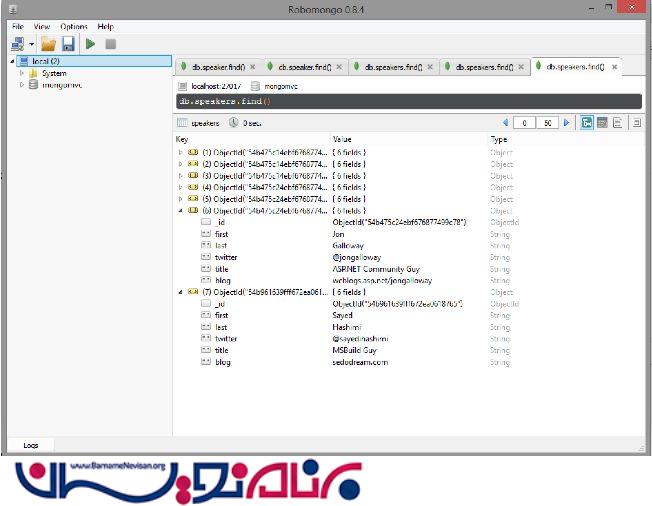The width and height of the screenshot is (652, 506).
Task: Switch results to tree view mode
Action: (x=587, y=123)
